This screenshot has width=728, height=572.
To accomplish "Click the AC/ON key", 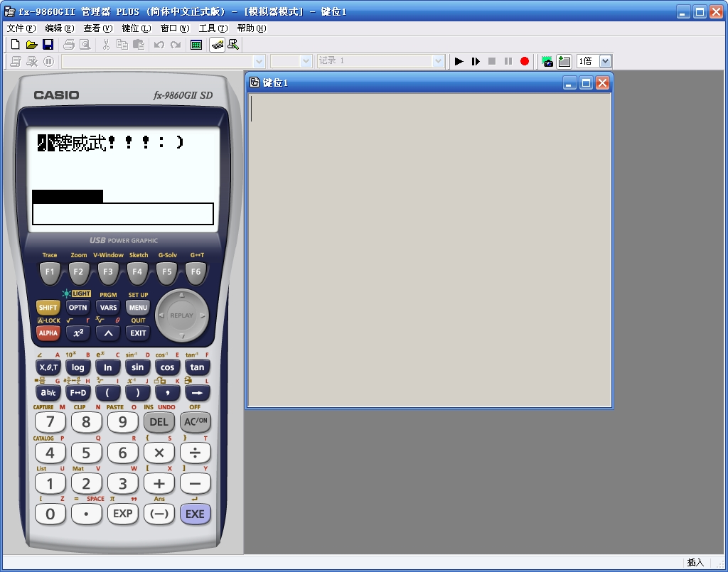I will point(196,421).
